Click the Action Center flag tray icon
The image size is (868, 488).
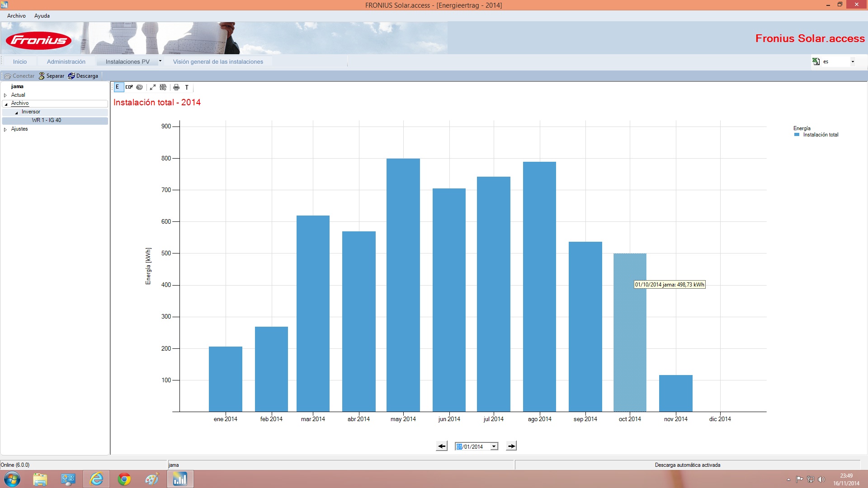coord(799,479)
